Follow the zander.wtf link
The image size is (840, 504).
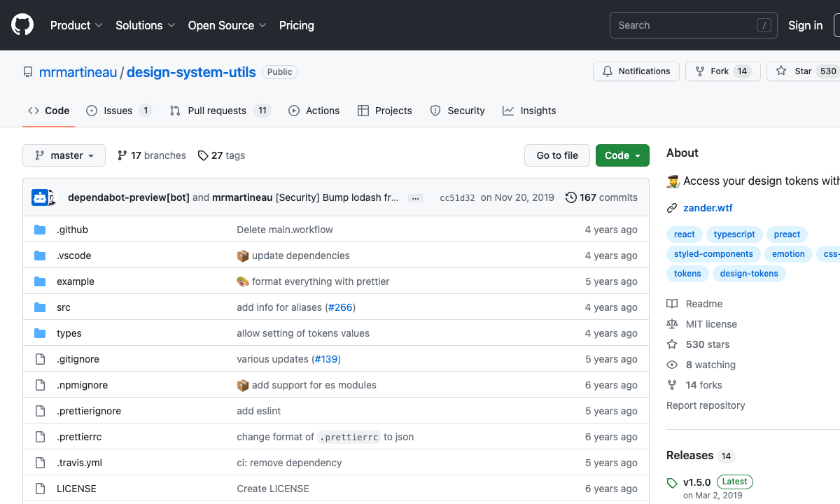click(708, 208)
